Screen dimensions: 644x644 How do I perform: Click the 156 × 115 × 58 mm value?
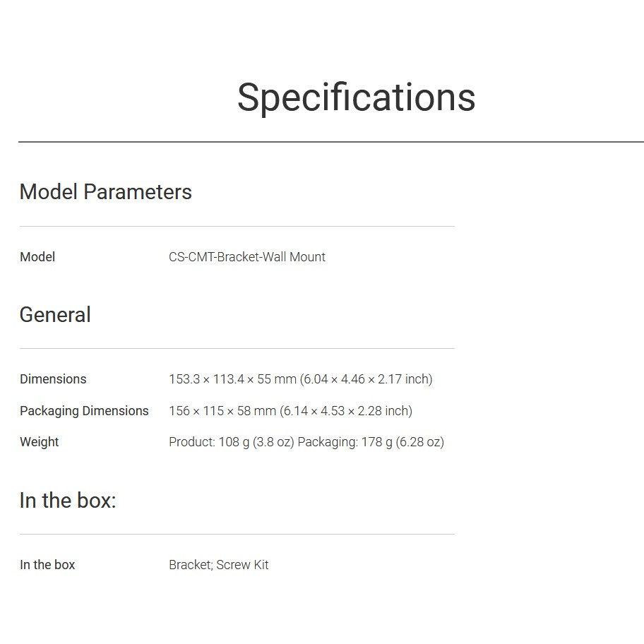[222, 411]
